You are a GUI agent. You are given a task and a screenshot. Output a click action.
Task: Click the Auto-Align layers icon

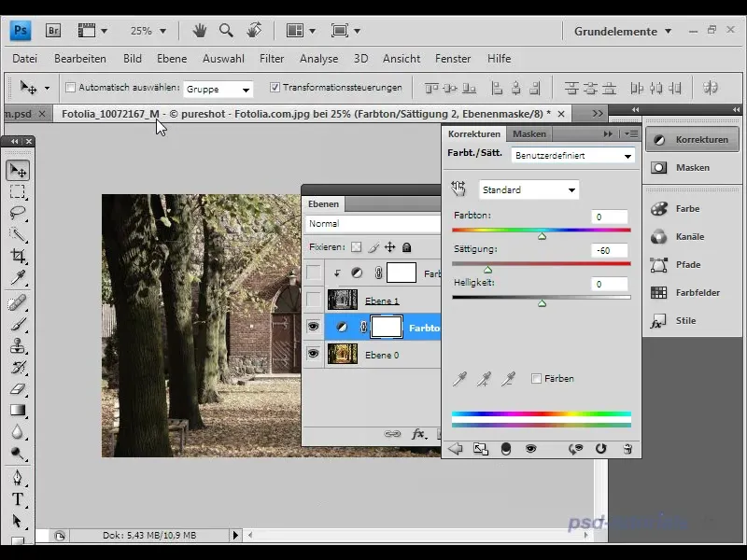pyautogui.click(x=711, y=88)
